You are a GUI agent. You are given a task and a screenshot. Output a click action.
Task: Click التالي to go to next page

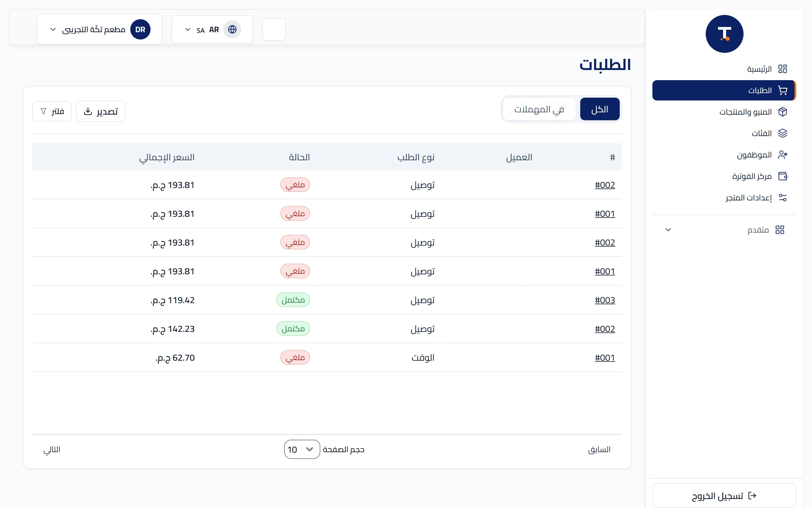[52, 450]
